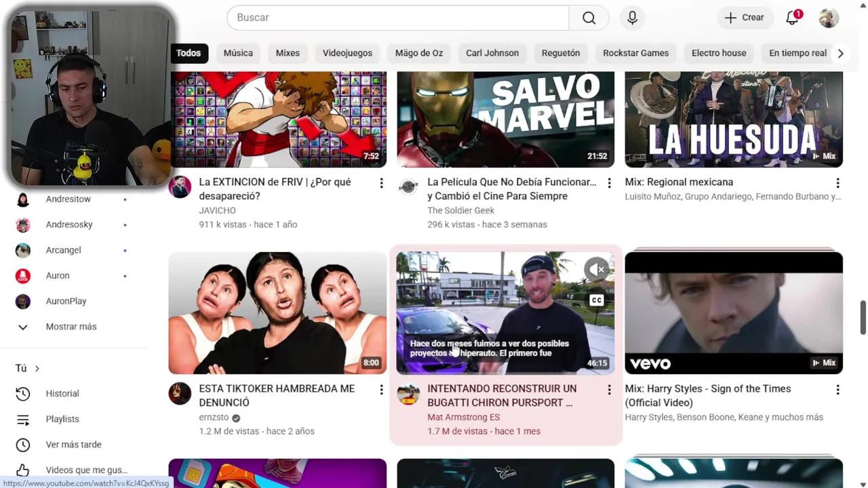
Task: Select the Música filter chip
Action: (238, 53)
